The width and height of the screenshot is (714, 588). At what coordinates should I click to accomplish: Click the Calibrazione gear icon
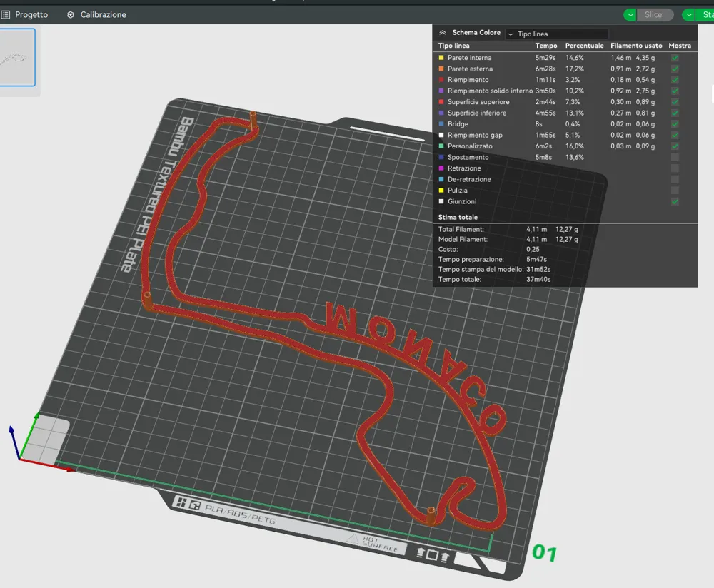click(71, 14)
